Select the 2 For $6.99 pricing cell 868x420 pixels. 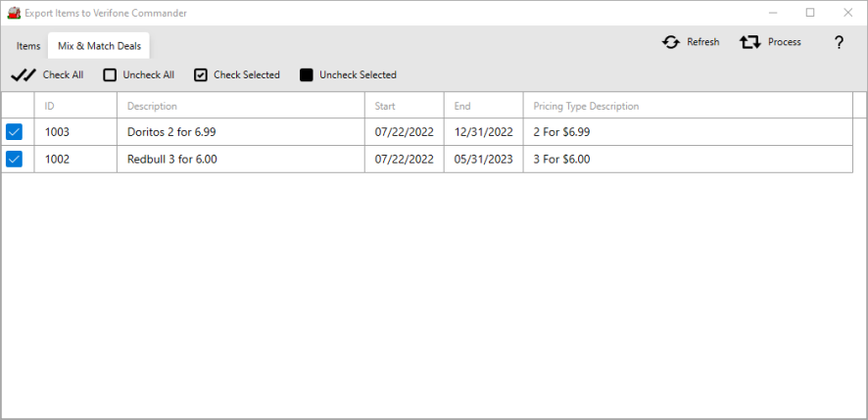[561, 132]
